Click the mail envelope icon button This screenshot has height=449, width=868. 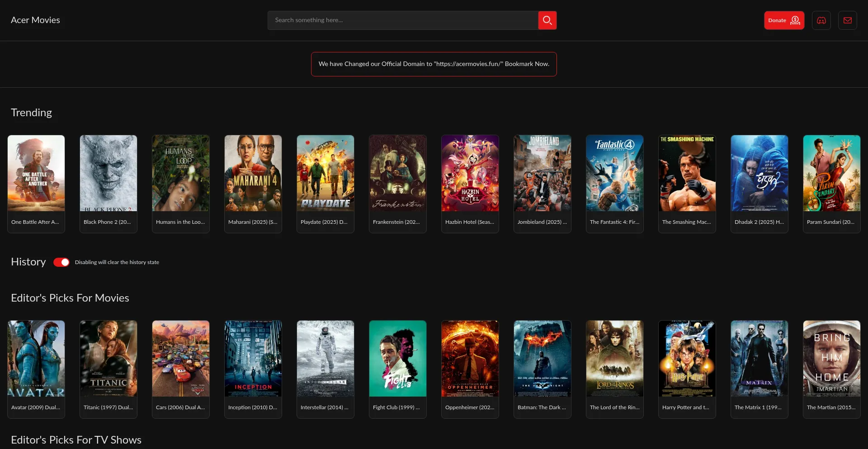pos(847,20)
